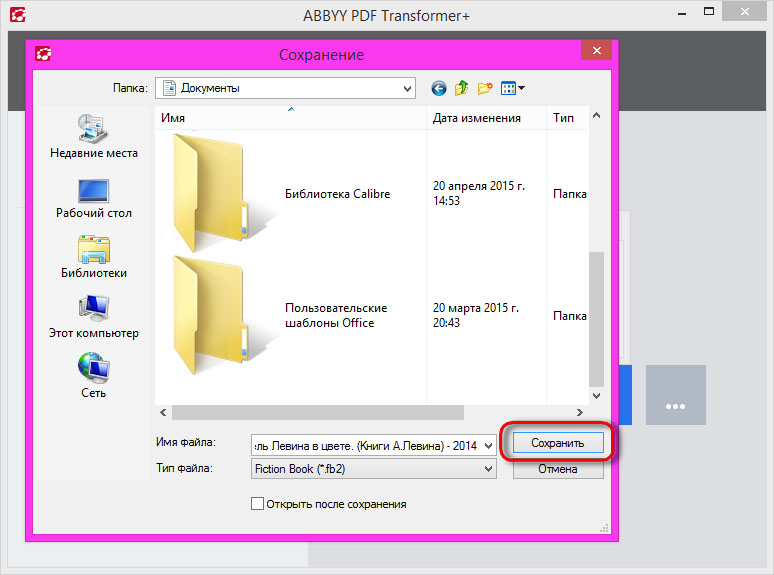Click ABBYY app icon in main window

coord(18,14)
